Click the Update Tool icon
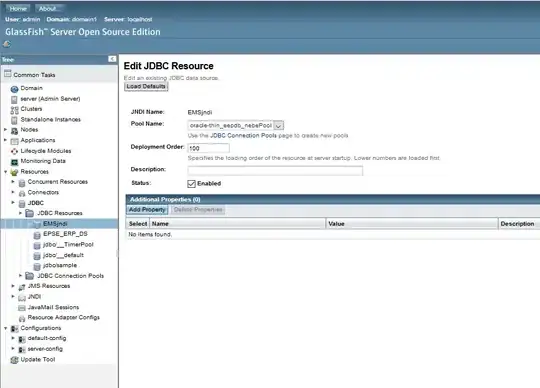The image size is (540, 388). pyautogui.click(x=14, y=360)
